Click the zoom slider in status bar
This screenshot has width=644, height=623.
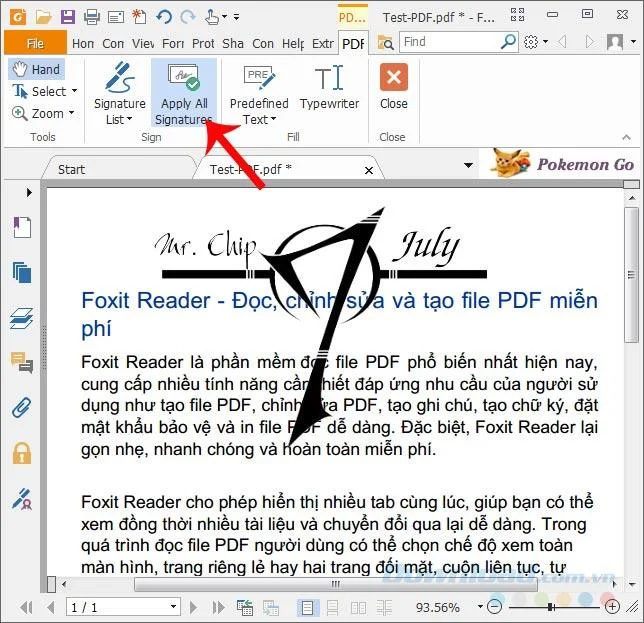(554, 607)
